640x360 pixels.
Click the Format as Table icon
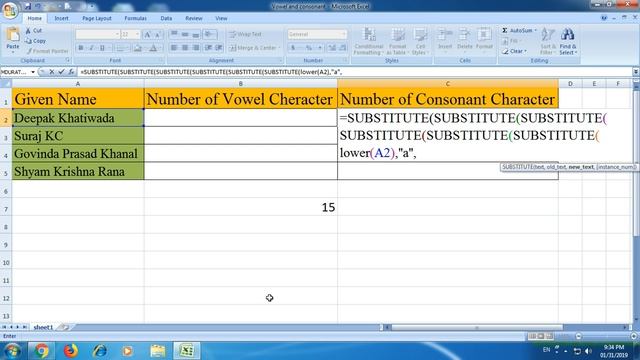397,41
